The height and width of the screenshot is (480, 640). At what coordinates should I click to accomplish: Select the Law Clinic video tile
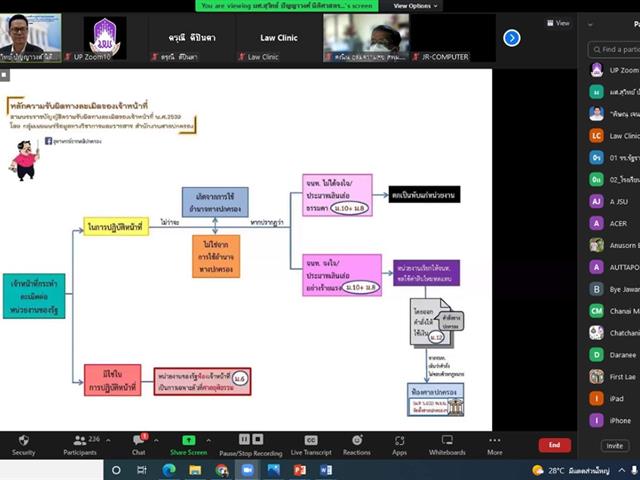click(279, 38)
